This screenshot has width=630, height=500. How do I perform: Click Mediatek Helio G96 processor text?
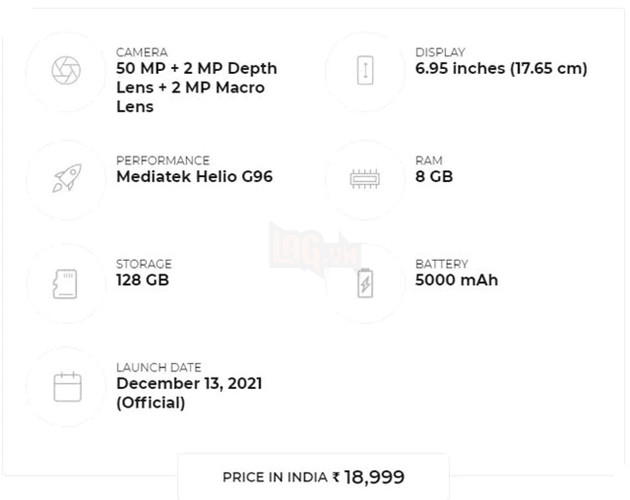[x=194, y=177]
